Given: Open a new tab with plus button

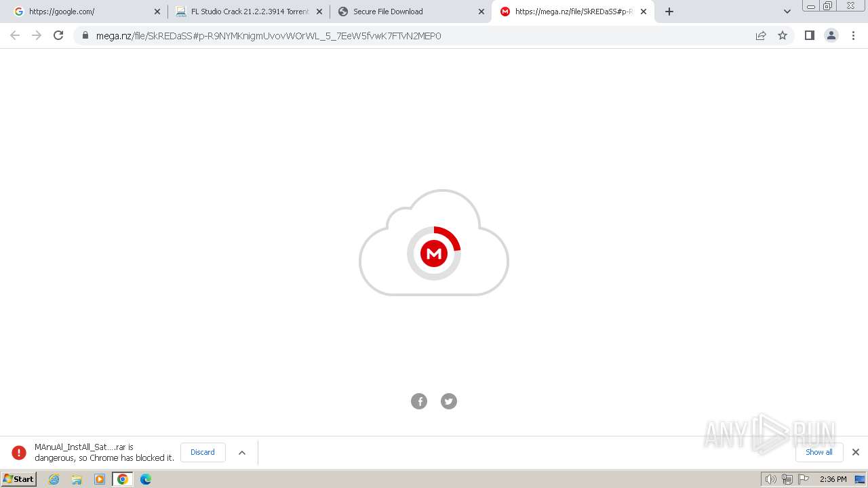Looking at the screenshot, I should [x=669, y=12].
